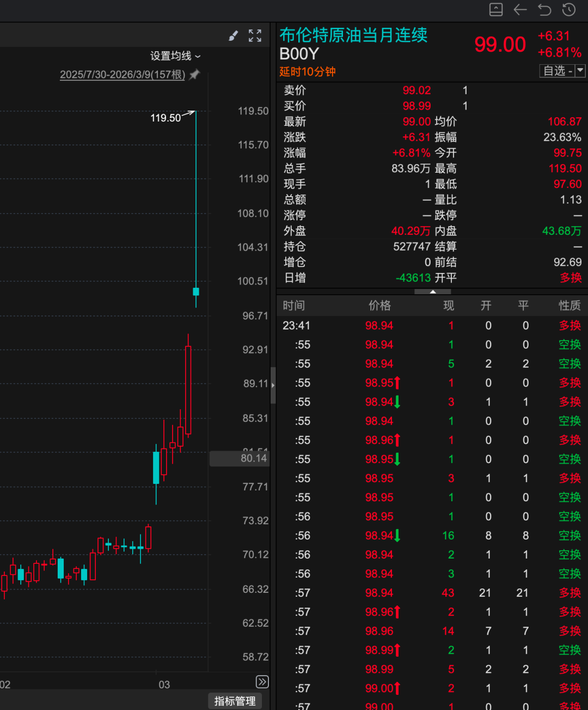Collapse side panel with small arrow handle
The width and height of the screenshot is (588, 710).
point(273,385)
